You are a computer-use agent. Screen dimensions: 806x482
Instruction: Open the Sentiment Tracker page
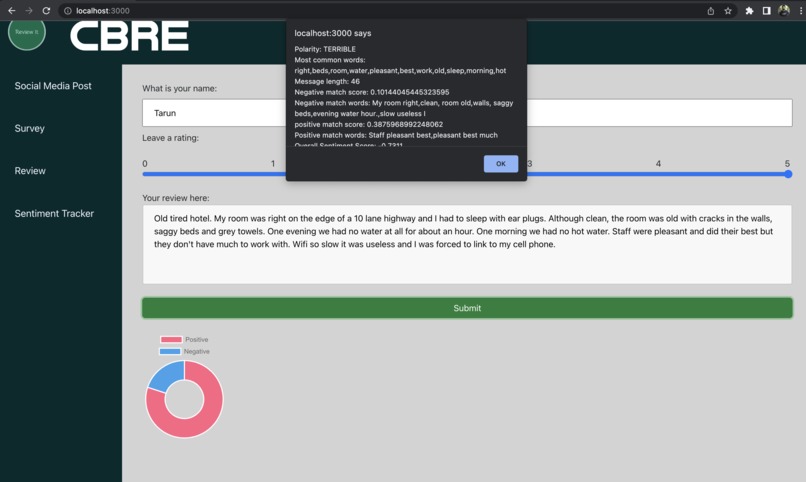(x=54, y=213)
